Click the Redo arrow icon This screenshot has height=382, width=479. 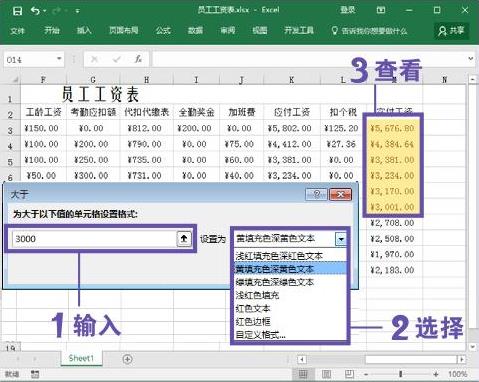(57, 11)
